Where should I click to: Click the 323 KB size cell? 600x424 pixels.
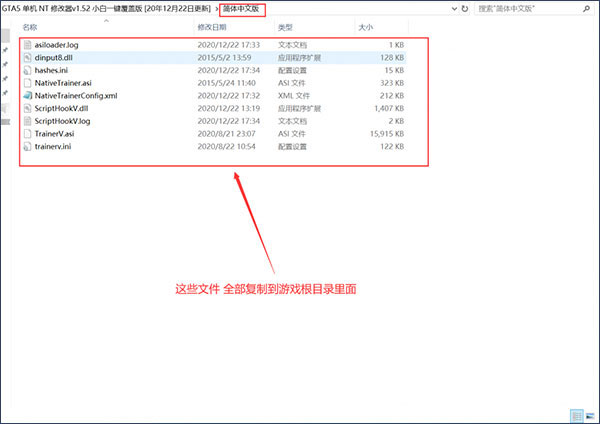coord(392,83)
